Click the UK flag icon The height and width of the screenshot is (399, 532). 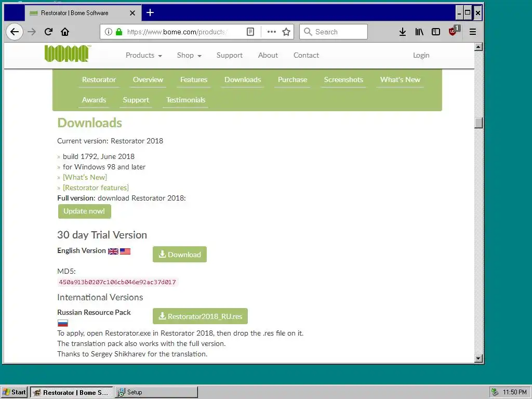pyautogui.click(x=113, y=251)
